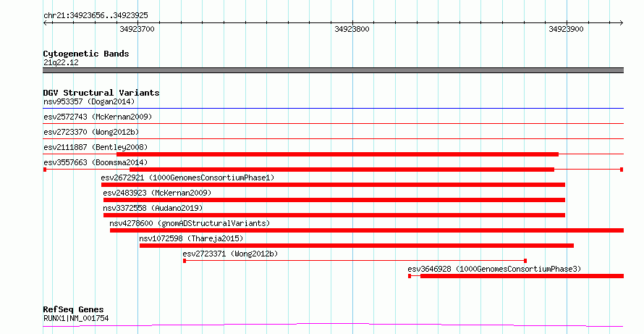Click the esv2723370 (Wong2012b) variant label
The image size is (644, 334).
click(91, 132)
